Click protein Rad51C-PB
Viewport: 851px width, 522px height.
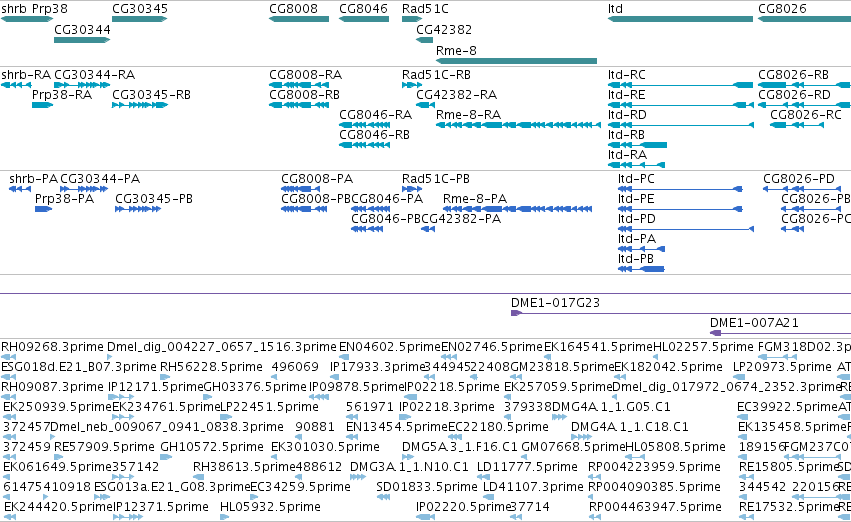coord(412,188)
